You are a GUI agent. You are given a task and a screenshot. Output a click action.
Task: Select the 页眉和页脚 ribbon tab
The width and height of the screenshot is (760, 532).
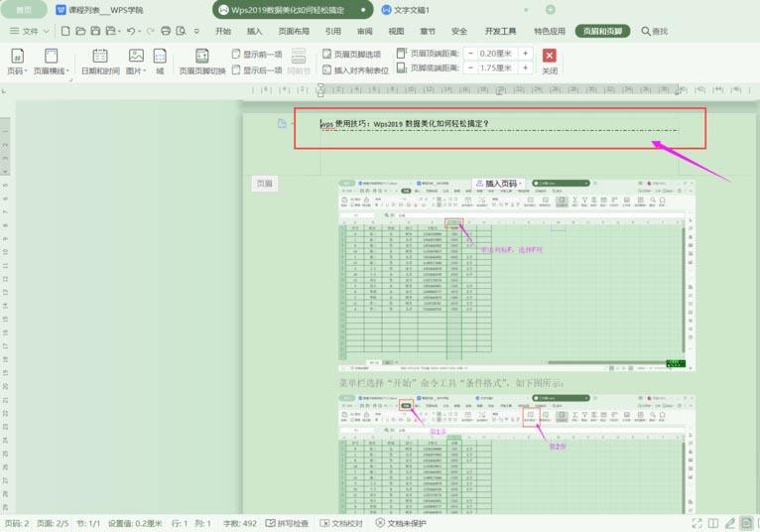[x=602, y=31]
